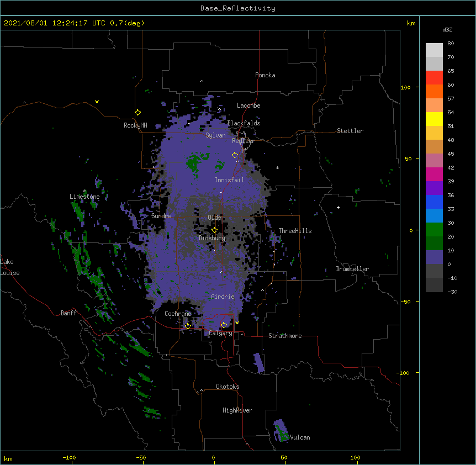The width and height of the screenshot is (476, 465).
Task: Click the Blackfalds city label
Action: tap(244, 123)
